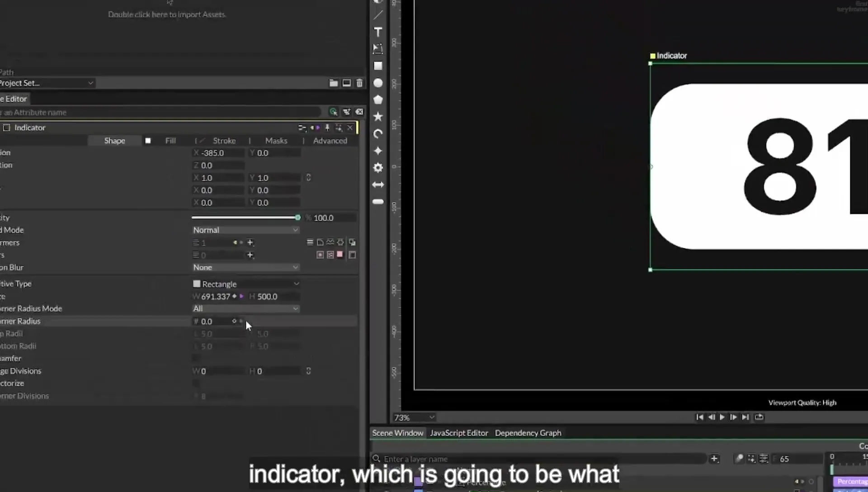Open the Motion Blur None dropdown
This screenshot has height=492, width=868.
(x=245, y=268)
